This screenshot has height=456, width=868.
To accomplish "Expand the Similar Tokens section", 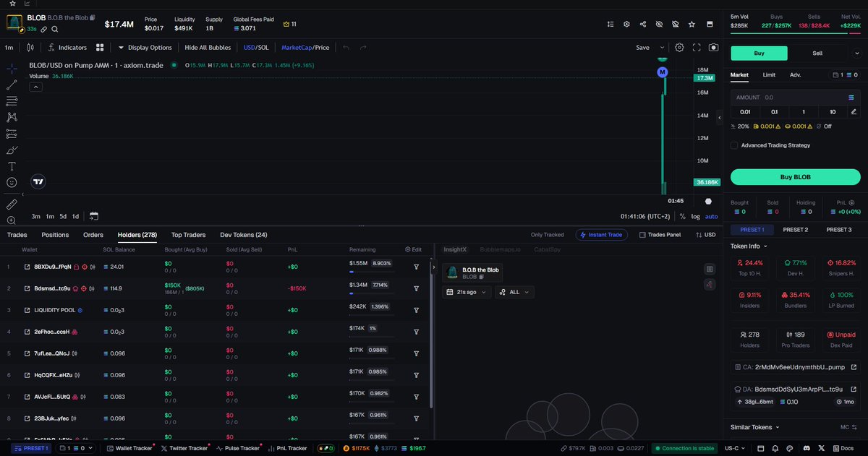I will click(756, 427).
